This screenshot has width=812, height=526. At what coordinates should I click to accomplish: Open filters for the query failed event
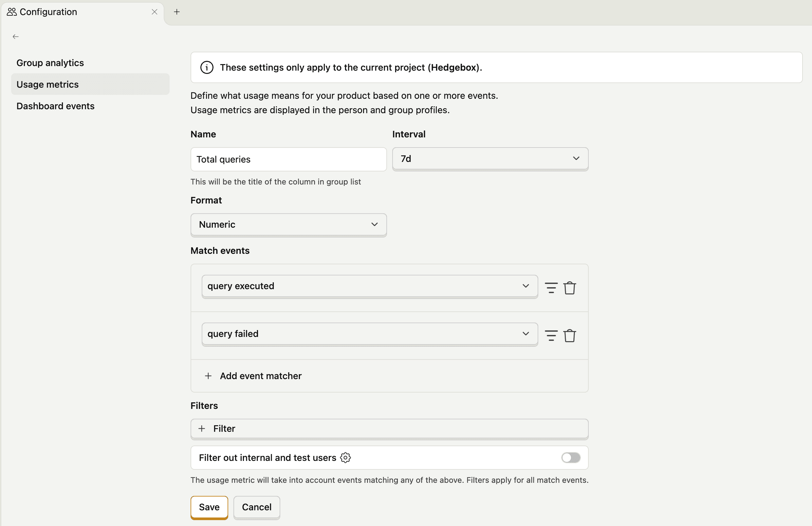(x=551, y=335)
